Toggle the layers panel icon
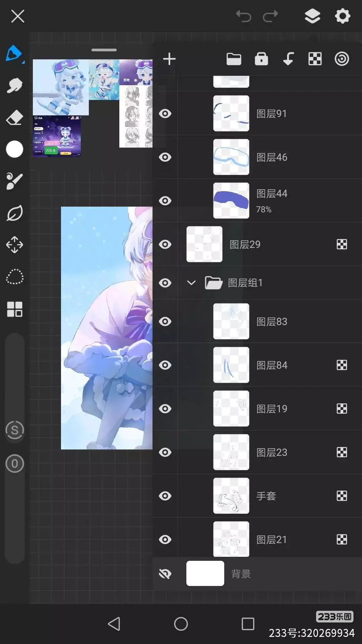The height and width of the screenshot is (644, 362). (x=312, y=16)
